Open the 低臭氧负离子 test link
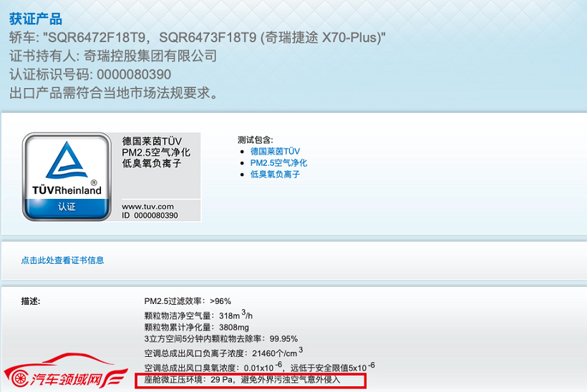587x392 pixels. (x=275, y=175)
